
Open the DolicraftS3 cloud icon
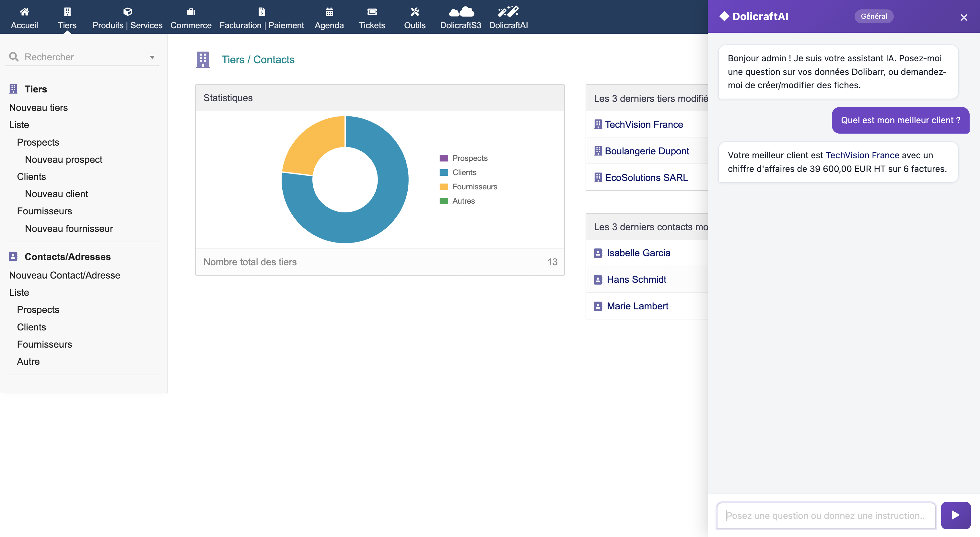tap(461, 12)
